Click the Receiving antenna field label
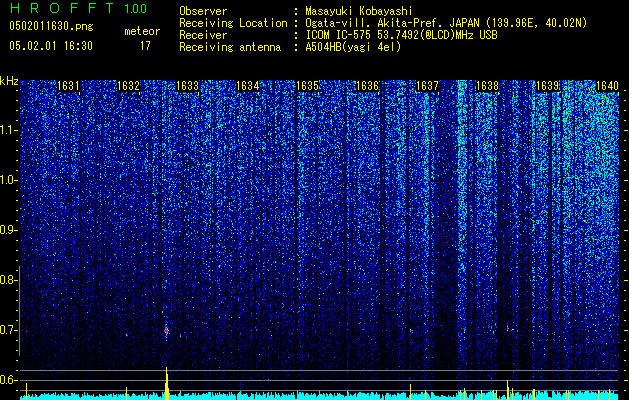This screenshot has width=629, height=400. [230, 47]
